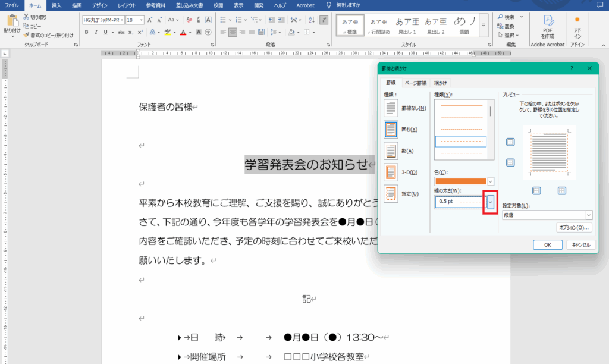This screenshot has width=609, height=364.
Task: Switch to the 網かけ tab
Action: coord(440,83)
